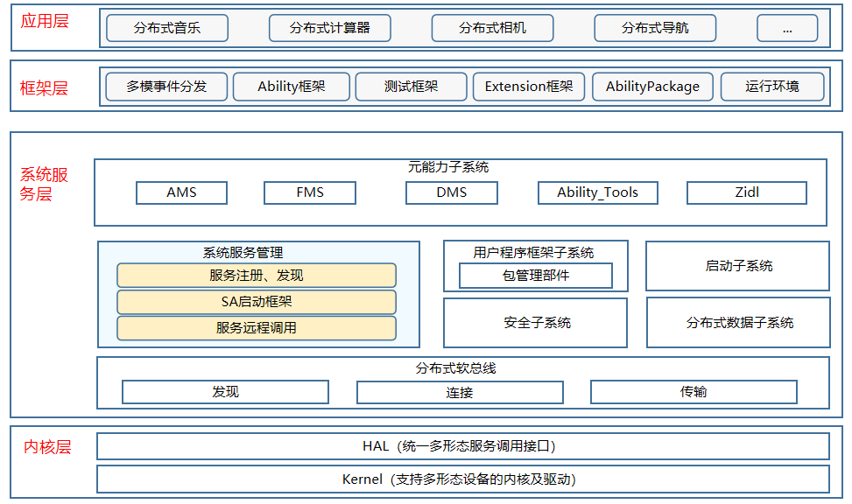
Task: Click the 连接 box in 分布式软总线
Action: [x=460, y=392]
